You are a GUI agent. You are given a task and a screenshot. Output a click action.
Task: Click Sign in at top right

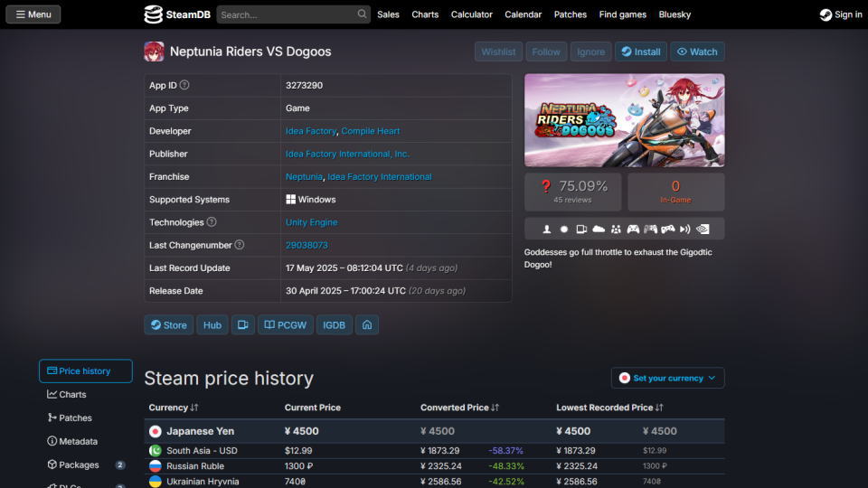(x=841, y=14)
